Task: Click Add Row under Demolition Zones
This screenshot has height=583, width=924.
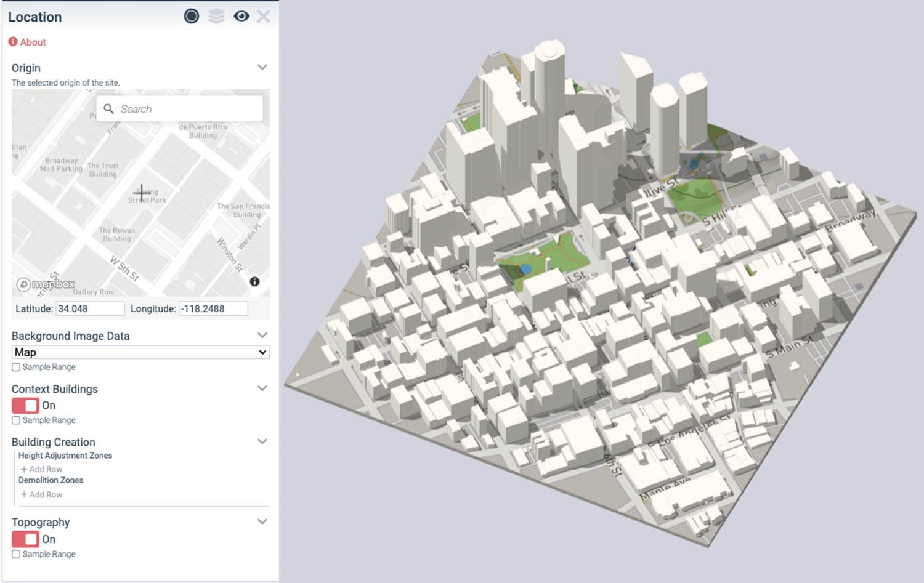Action: (41, 494)
